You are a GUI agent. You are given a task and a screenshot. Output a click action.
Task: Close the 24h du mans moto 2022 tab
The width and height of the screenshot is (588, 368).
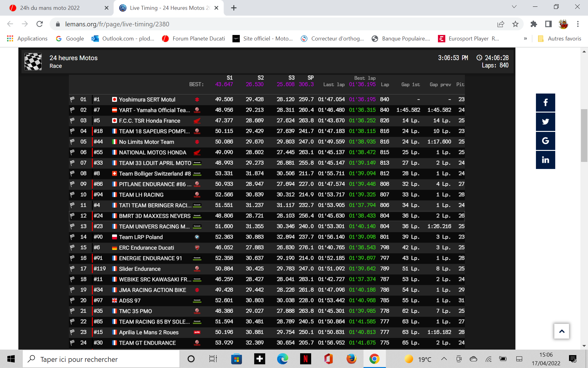click(107, 8)
